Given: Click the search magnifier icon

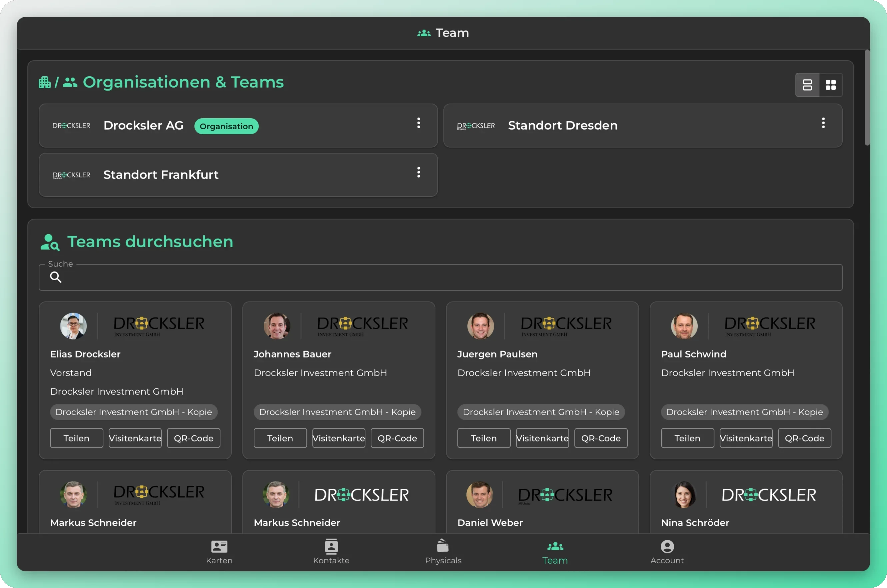Looking at the screenshot, I should pyautogui.click(x=56, y=277).
